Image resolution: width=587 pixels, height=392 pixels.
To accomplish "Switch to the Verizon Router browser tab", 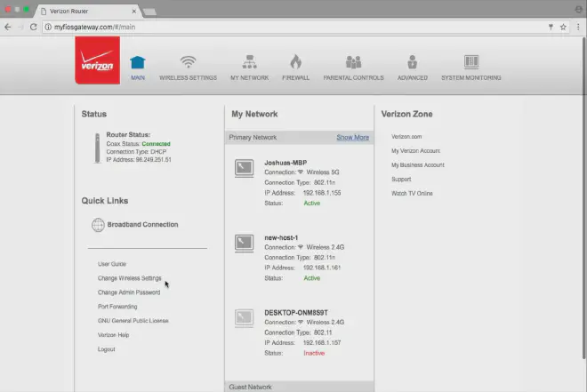I will click(x=84, y=10).
